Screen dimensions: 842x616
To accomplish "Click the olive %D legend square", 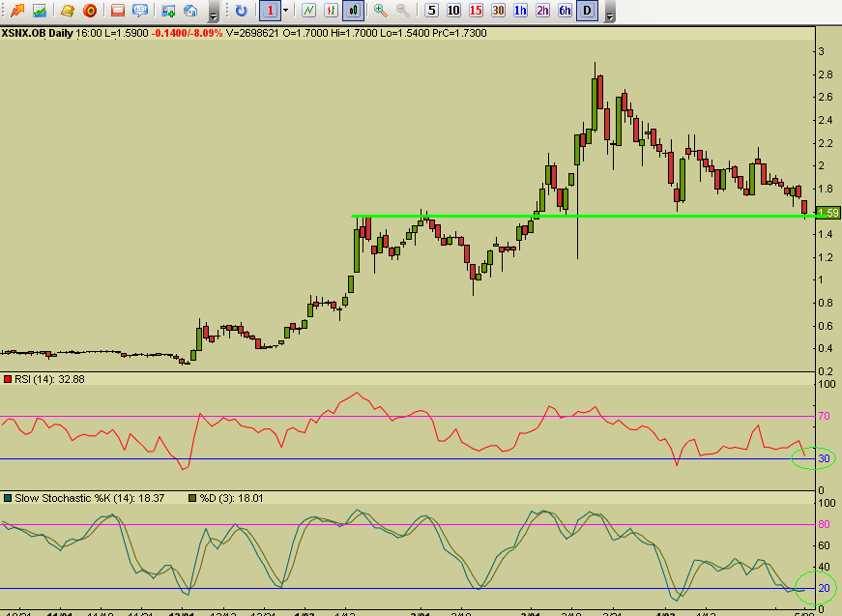I will pyautogui.click(x=192, y=498).
